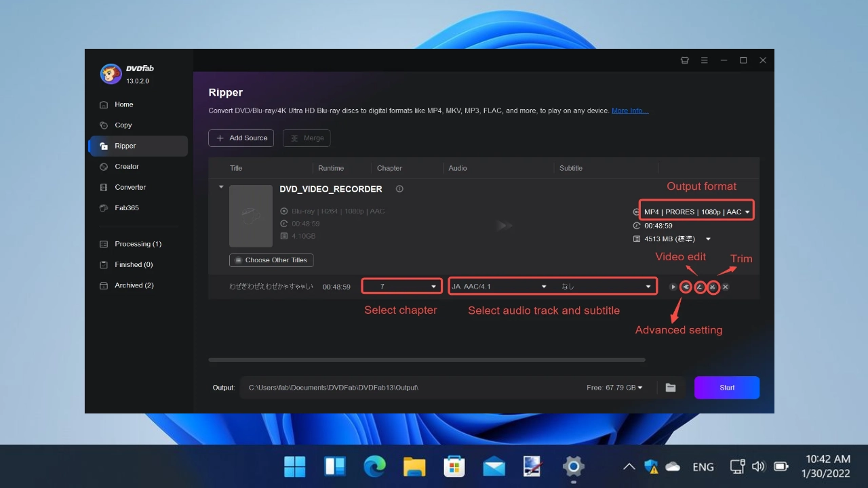Click the output format type icon beside MP4
The width and height of the screenshot is (868, 488).
pyautogui.click(x=636, y=212)
